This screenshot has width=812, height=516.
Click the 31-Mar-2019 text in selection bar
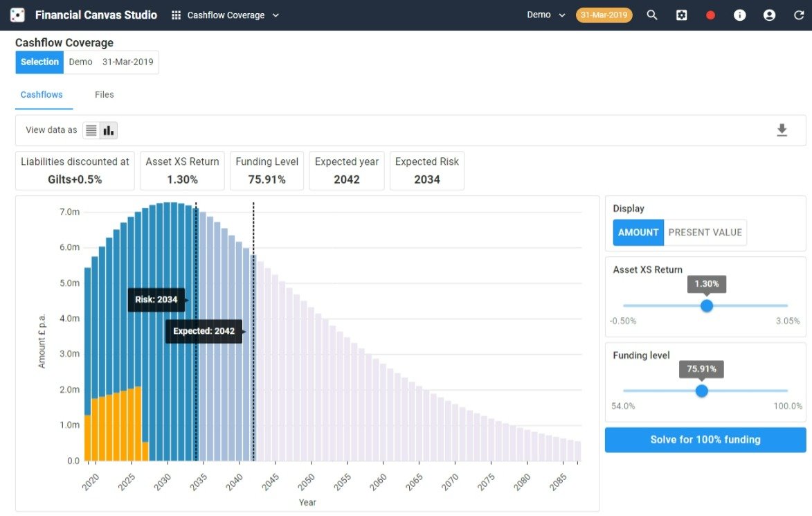128,62
